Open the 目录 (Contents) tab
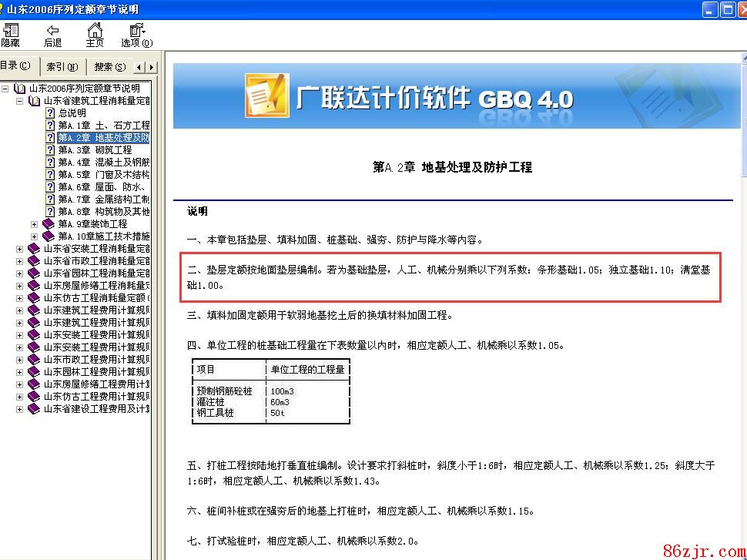Viewport: 747px width, 560px height. click(15, 66)
